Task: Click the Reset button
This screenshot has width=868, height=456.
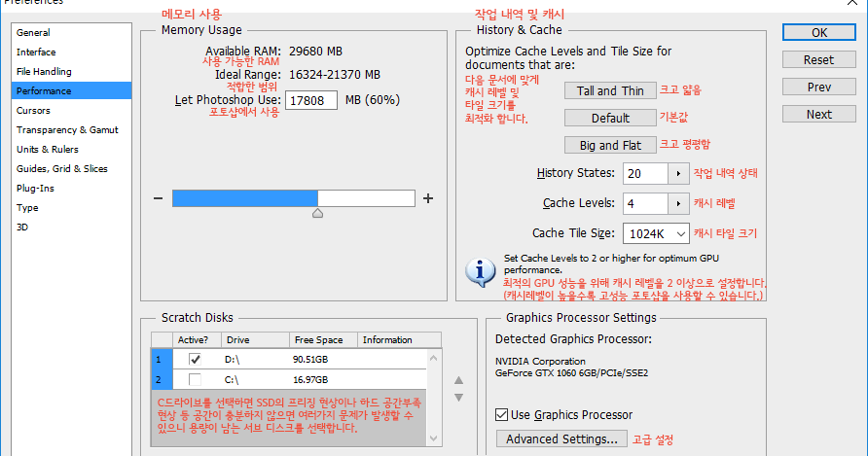Action: [818, 59]
